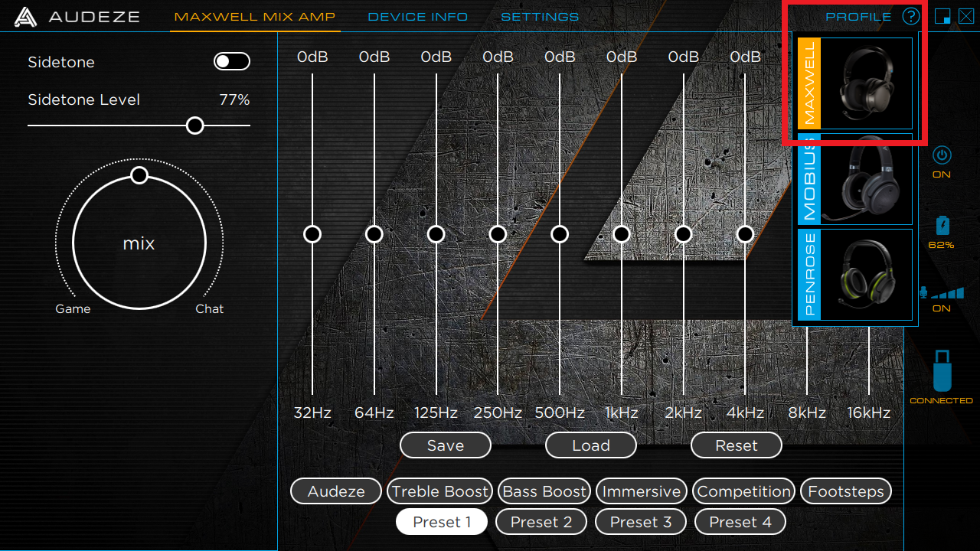Select the Penrose headset profile
The height and width of the screenshot is (551, 980).
point(855,274)
